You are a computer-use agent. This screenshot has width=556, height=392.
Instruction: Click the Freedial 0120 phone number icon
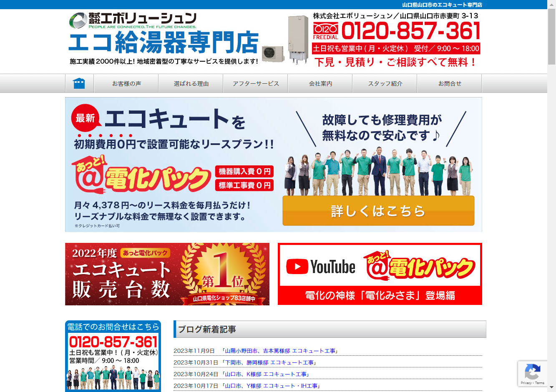[x=325, y=31]
